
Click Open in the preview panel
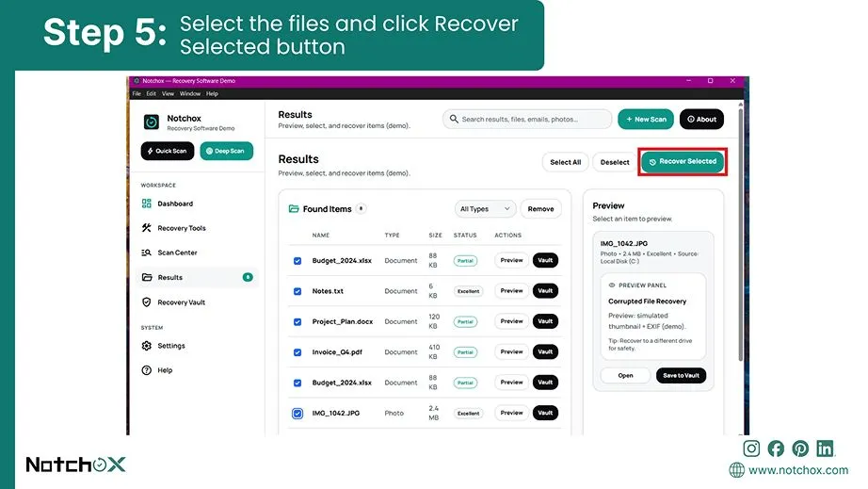tap(625, 376)
